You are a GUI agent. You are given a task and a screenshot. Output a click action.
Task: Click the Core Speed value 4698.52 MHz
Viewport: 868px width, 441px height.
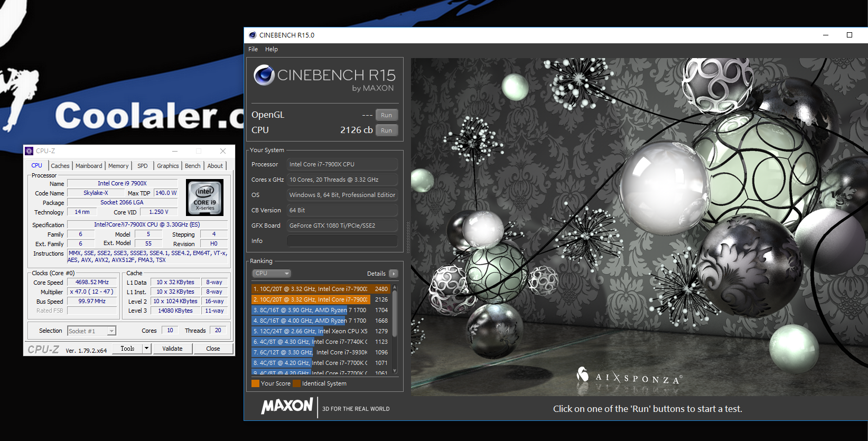tap(92, 283)
